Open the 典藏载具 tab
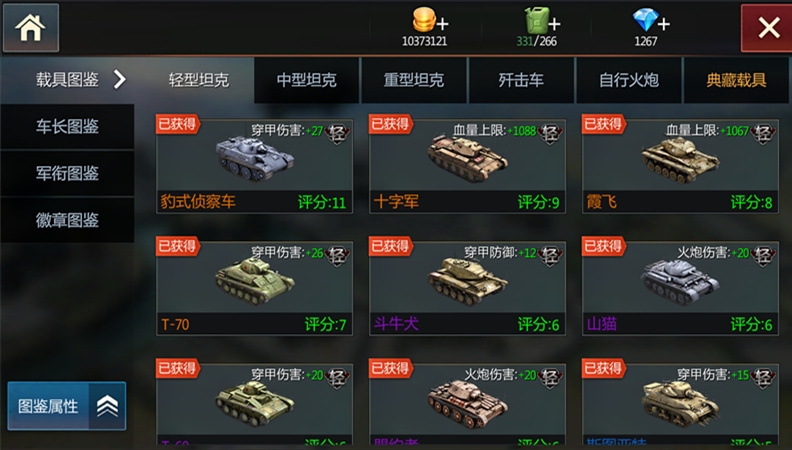Viewport: 792px width, 450px height. 736,80
